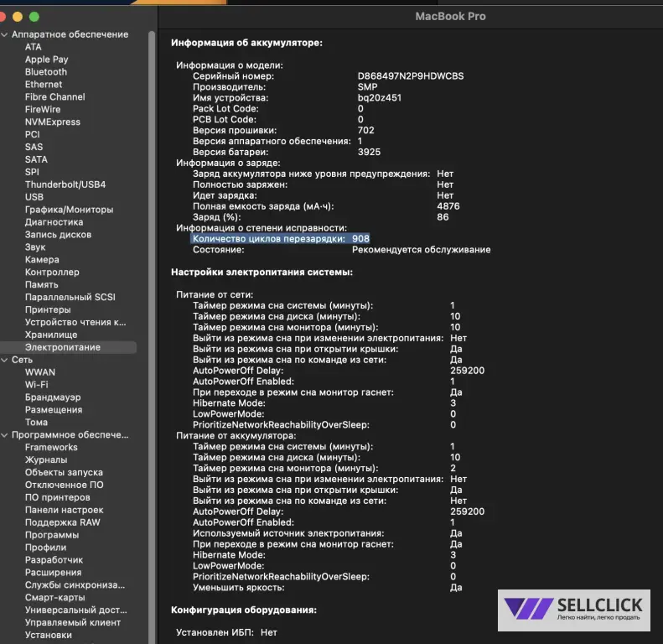This screenshot has height=644, width=663.
Task: Click the device name bq20z451
Action: pos(380,98)
